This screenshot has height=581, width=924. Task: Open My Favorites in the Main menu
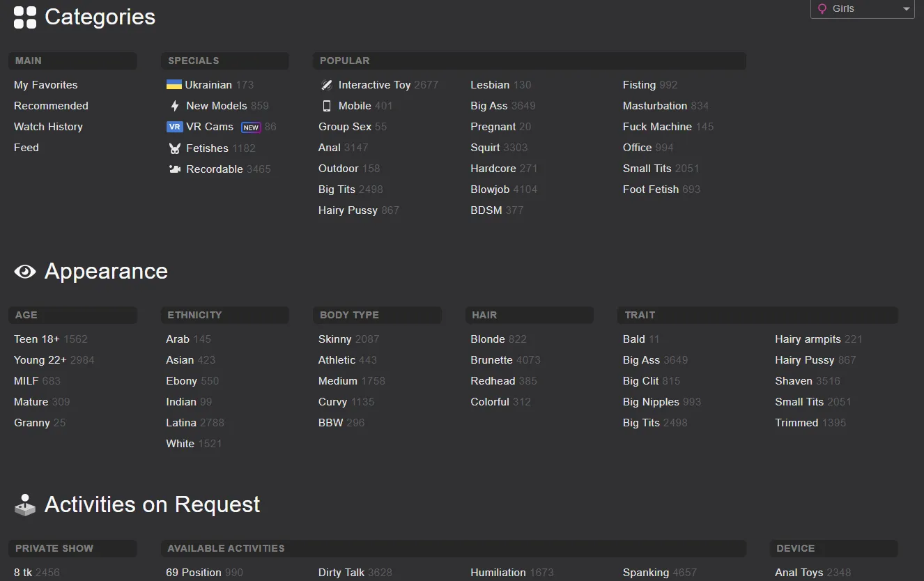pos(46,85)
